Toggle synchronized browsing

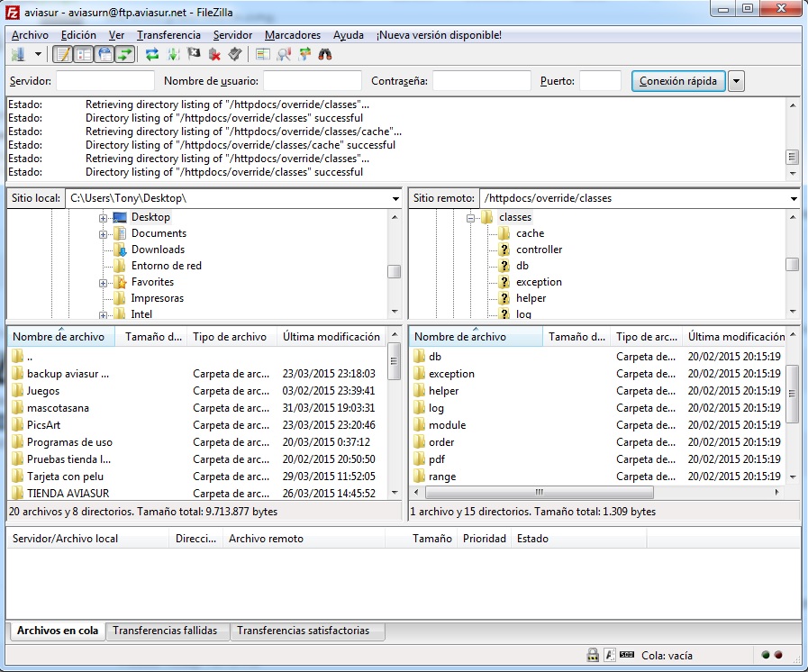click(304, 54)
